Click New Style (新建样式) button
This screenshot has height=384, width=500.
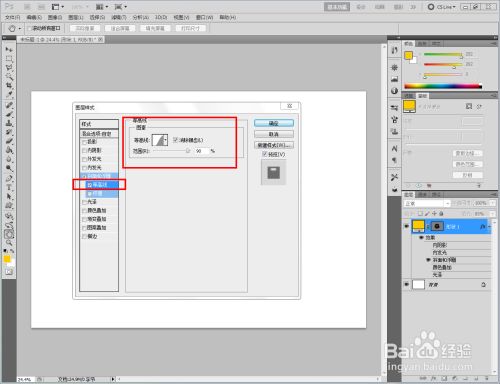274,145
